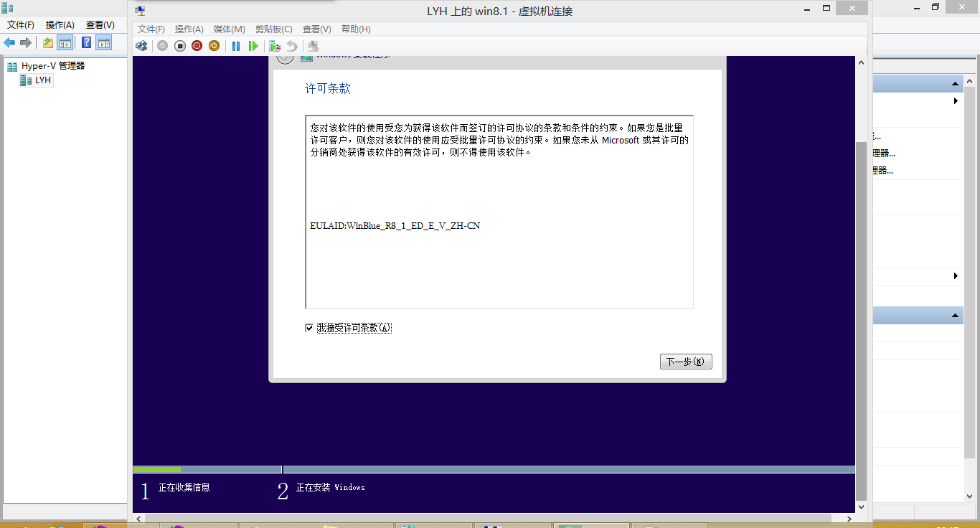Click the orange Save state icon
980x528 pixels.
pos(215,46)
